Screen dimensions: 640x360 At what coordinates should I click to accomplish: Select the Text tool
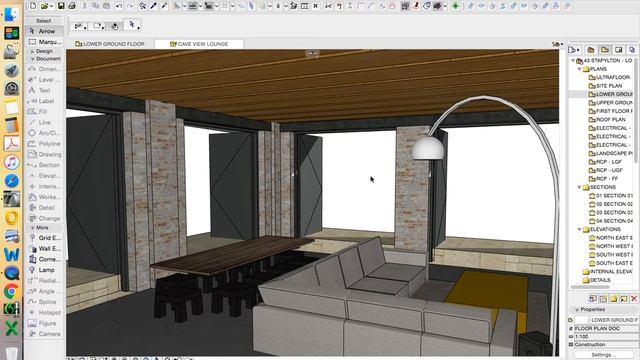coord(44,90)
